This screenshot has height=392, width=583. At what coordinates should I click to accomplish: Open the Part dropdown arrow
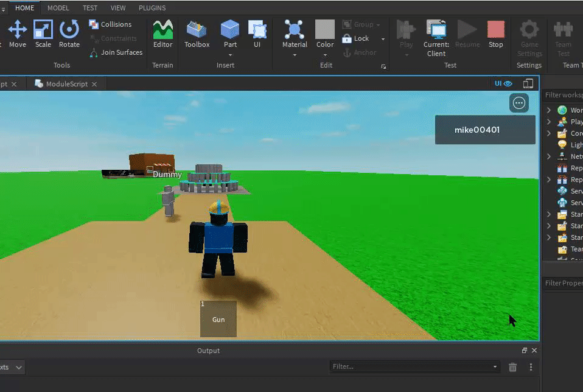pos(230,55)
